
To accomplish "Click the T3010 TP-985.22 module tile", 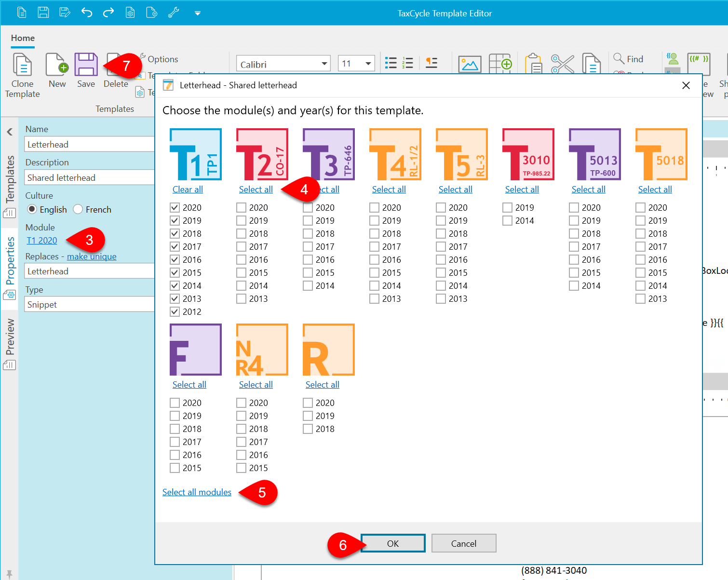I will [528, 154].
